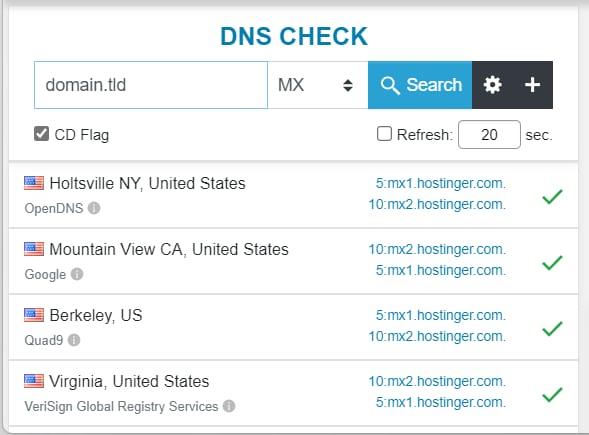Viewport: 589px width, 435px height.
Task: Click the DNS CHECK heading
Action: point(294,36)
